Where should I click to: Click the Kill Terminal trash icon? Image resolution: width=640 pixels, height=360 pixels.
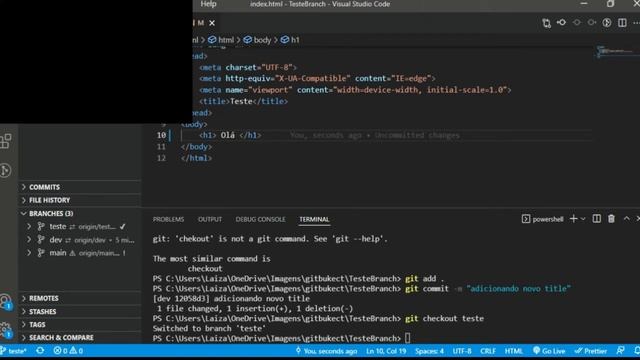[x=611, y=219]
